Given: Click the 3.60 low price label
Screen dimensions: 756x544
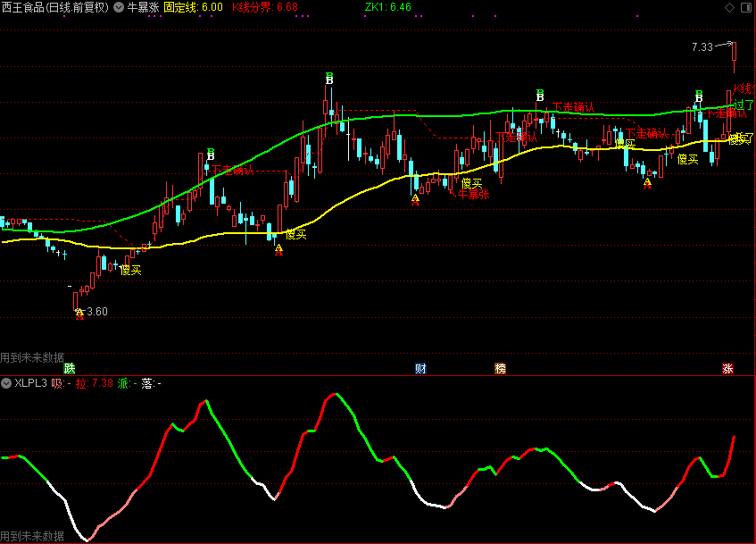Looking at the screenshot, I should (97, 312).
